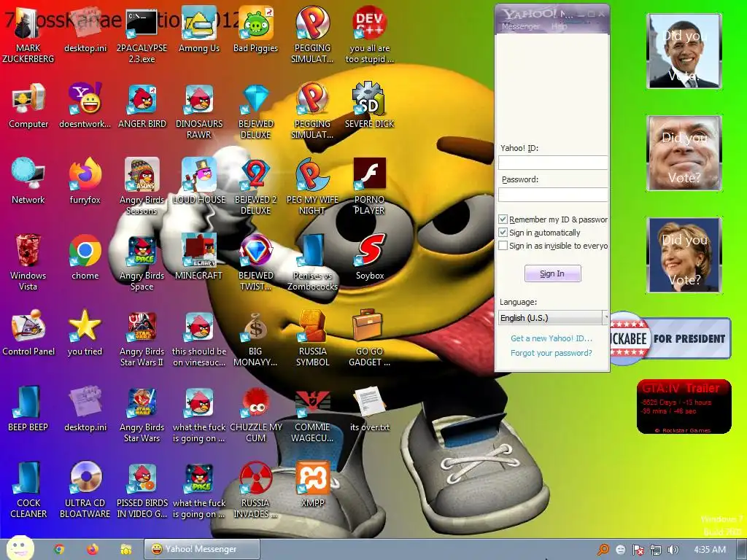Select Angry Birds Space icon
This screenshot has height=560, width=747.
142,262
